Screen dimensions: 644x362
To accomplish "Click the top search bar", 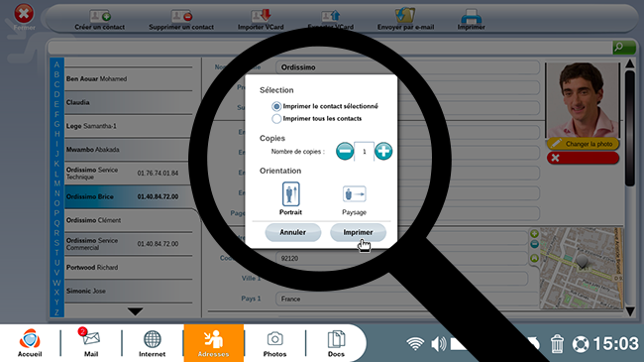I will pyautogui.click(x=330, y=48).
